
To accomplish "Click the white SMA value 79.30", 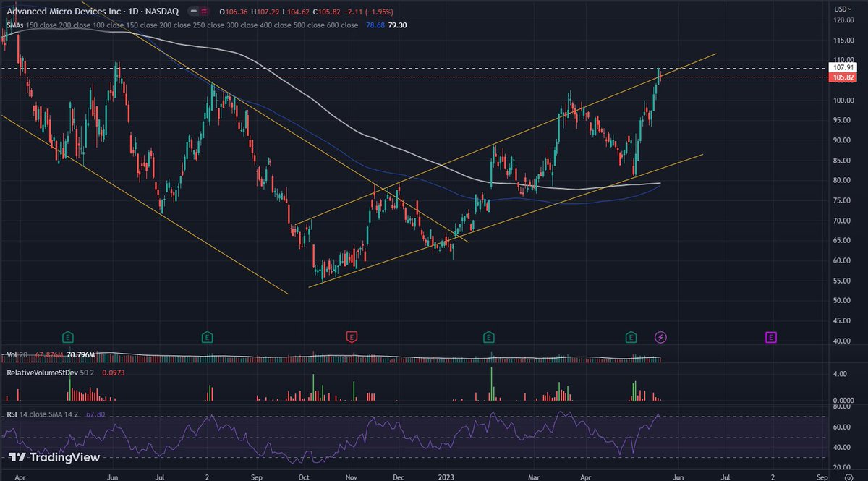I will pyautogui.click(x=397, y=25).
